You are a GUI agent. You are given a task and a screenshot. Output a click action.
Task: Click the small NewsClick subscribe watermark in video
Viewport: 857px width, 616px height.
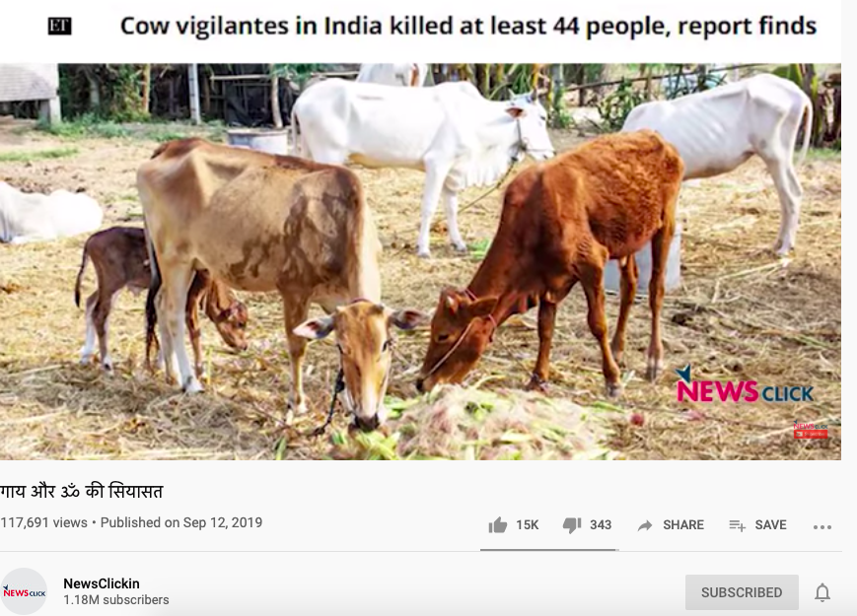point(811,430)
